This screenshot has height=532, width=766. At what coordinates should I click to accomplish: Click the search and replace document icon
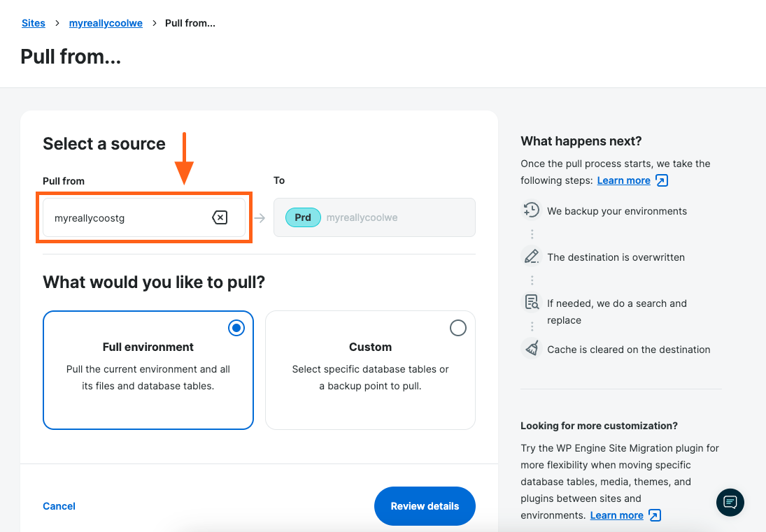532,303
